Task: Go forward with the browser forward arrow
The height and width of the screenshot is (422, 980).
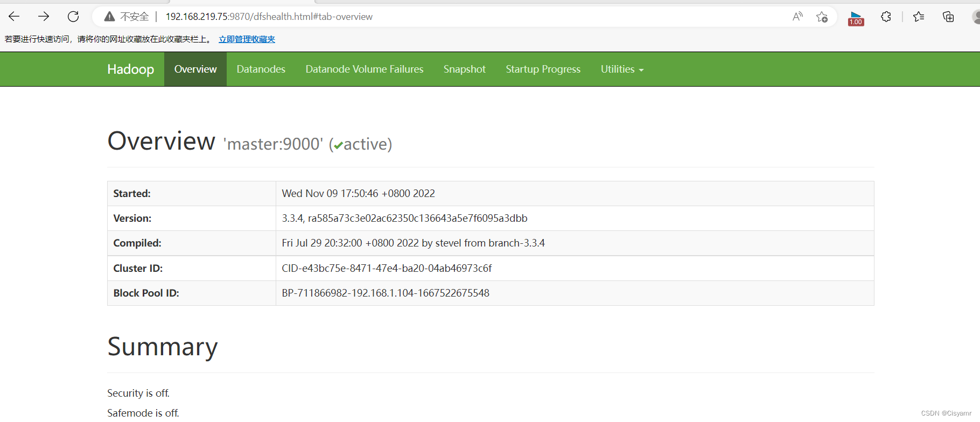Action: click(x=44, y=17)
